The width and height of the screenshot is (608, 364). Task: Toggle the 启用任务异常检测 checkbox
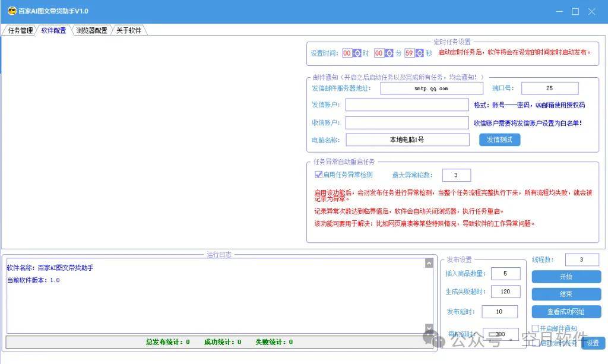point(318,175)
